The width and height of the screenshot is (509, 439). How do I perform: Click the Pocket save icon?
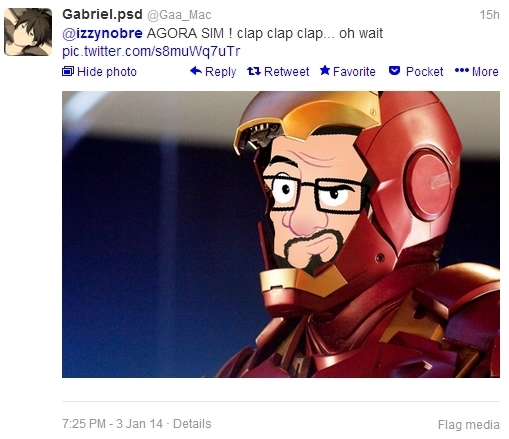tap(394, 71)
